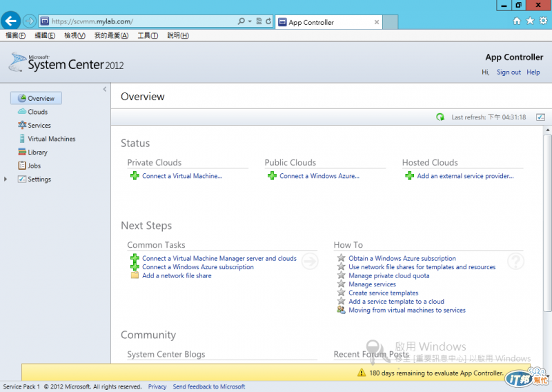The height and width of the screenshot is (392, 552).
Task: Click the faded arrow icon in Common Tasks
Action: pyautogui.click(x=310, y=262)
